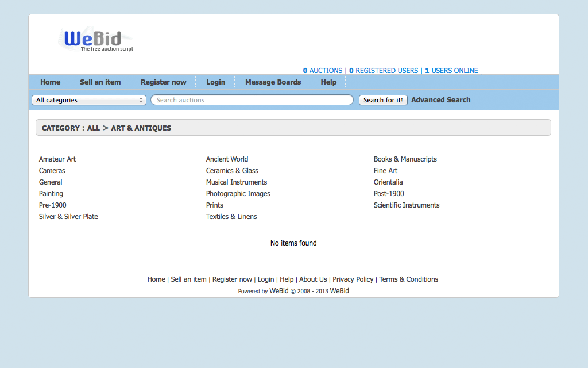Open the Ceramics & Glass category

click(x=232, y=171)
